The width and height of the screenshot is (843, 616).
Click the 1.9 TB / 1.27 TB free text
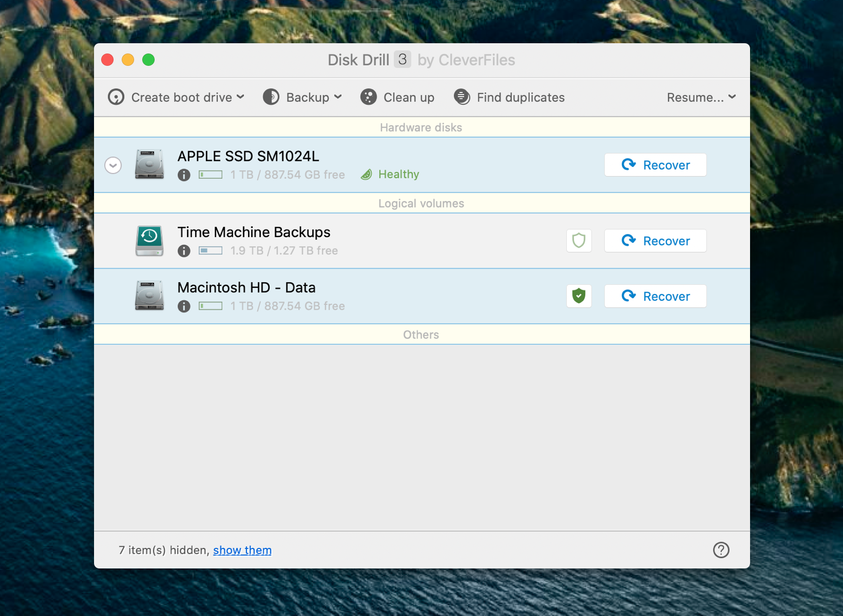(x=284, y=251)
